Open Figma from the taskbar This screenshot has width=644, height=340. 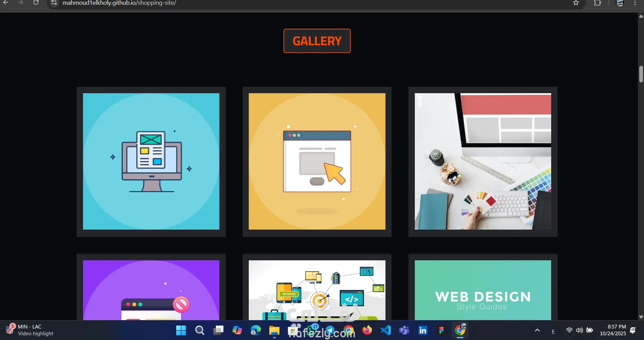click(x=441, y=330)
